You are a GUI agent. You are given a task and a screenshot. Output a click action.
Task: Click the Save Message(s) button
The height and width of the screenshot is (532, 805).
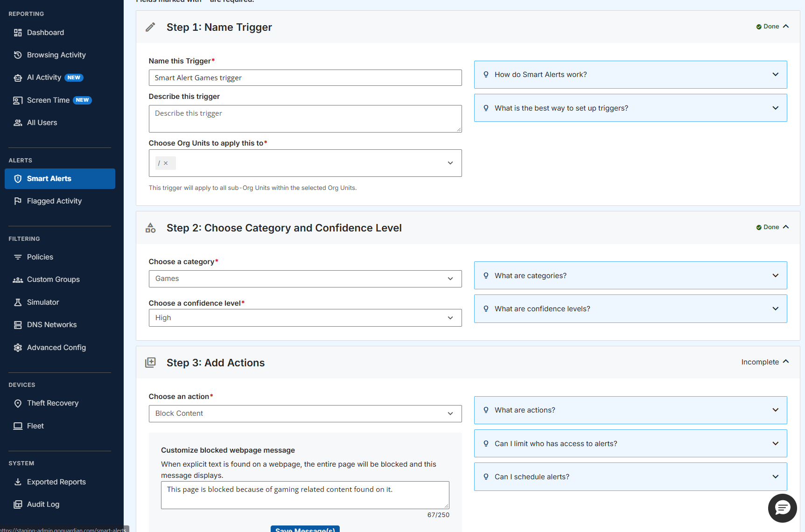[x=305, y=529]
